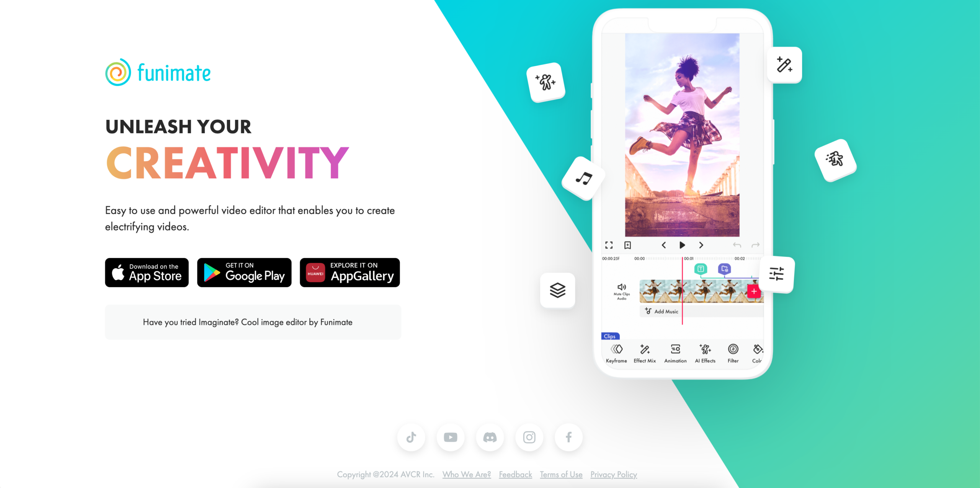Click the layers stack icon
The image size is (980, 488).
(557, 290)
